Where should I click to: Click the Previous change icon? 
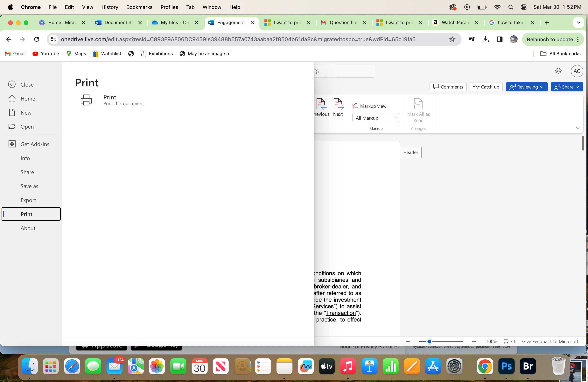[321, 104]
